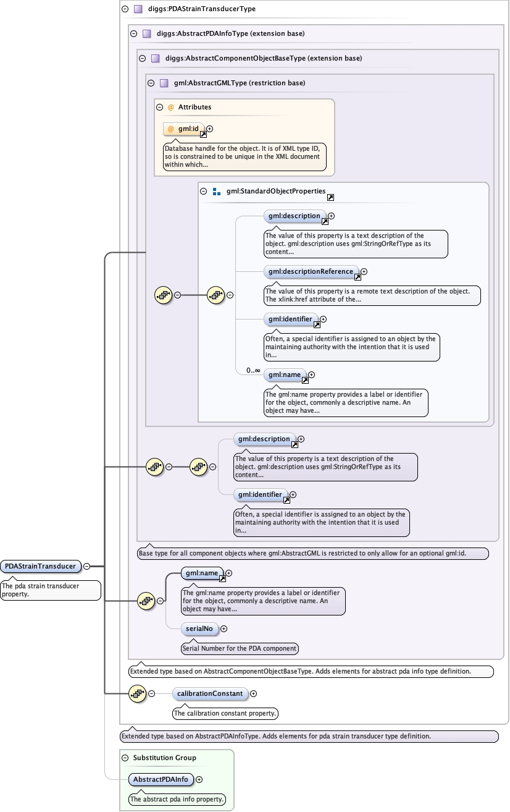510x812 pixels.
Task: Collapse the PDAStrainTransducer root node
Action: (x=86, y=565)
